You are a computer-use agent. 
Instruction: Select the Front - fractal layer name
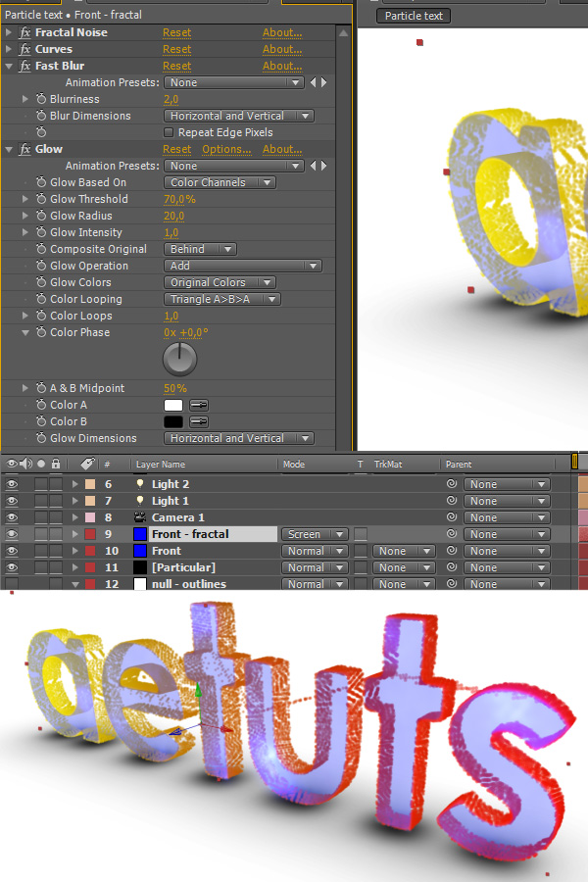(x=190, y=534)
